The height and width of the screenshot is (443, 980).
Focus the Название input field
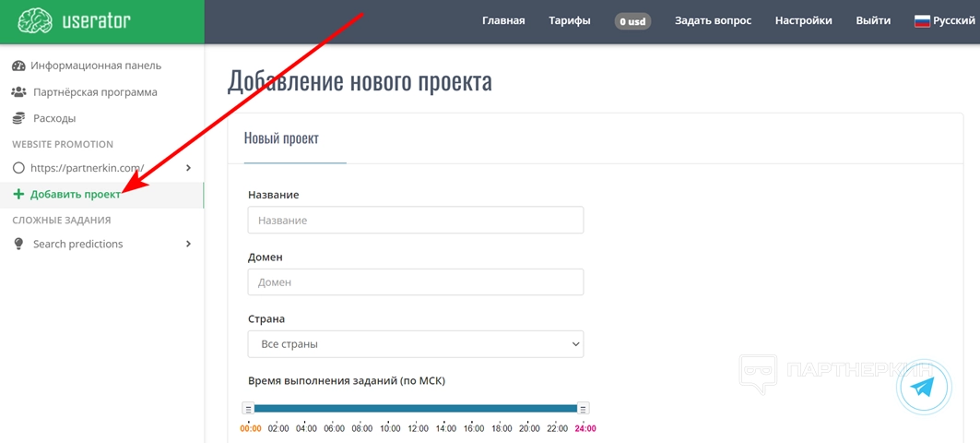point(416,221)
